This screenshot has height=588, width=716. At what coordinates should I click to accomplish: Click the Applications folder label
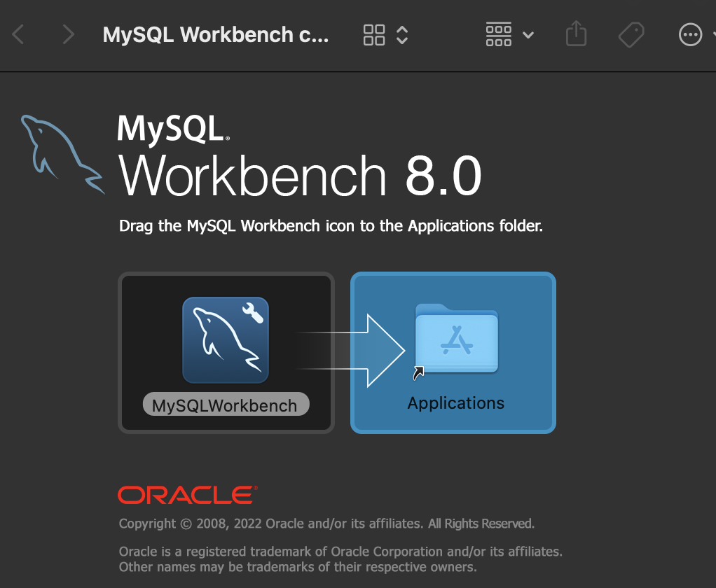click(x=455, y=403)
